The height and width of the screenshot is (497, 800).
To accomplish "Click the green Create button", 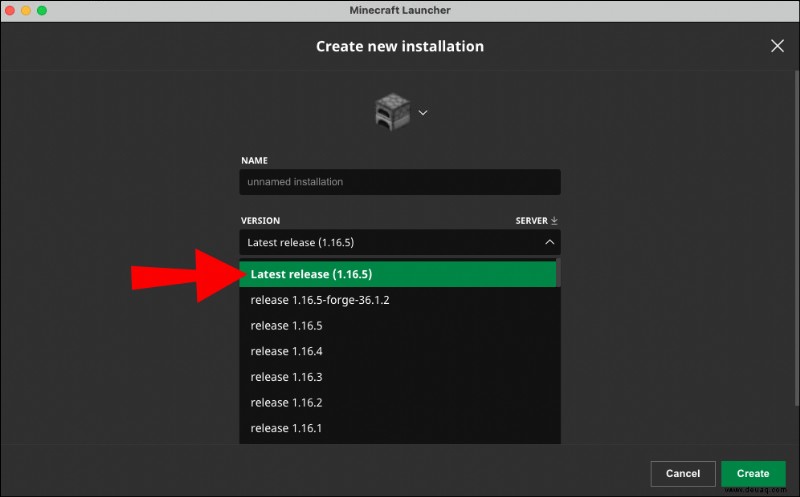I will pyautogui.click(x=753, y=474).
